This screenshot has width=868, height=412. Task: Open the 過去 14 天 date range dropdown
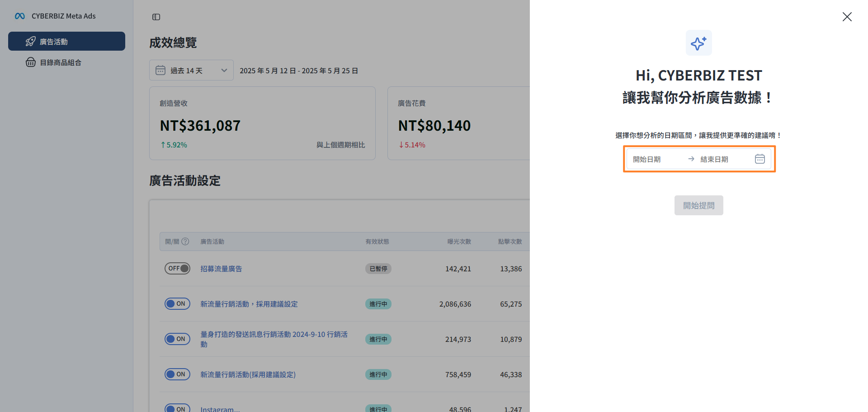(191, 70)
